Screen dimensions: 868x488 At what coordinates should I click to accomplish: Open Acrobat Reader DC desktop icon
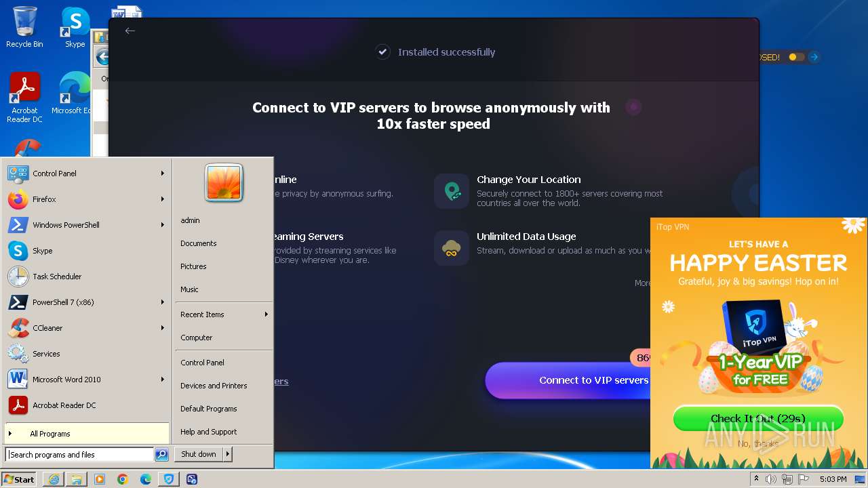click(24, 98)
